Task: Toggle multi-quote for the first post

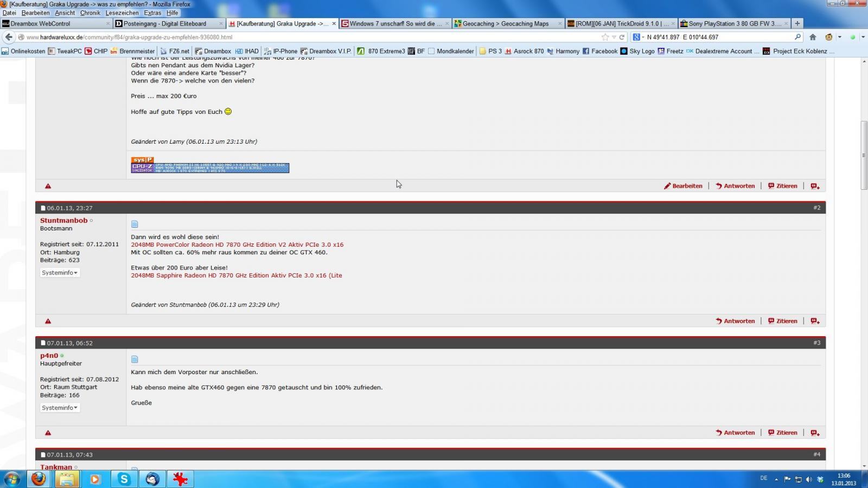Action: click(x=815, y=186)
